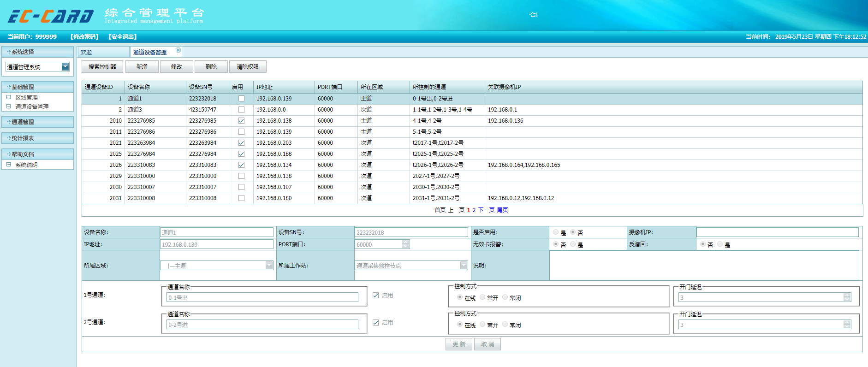Viewport: 868px width, 367px height.
Task: Click the 下一页 pagination link
Action: click(487, 210)
